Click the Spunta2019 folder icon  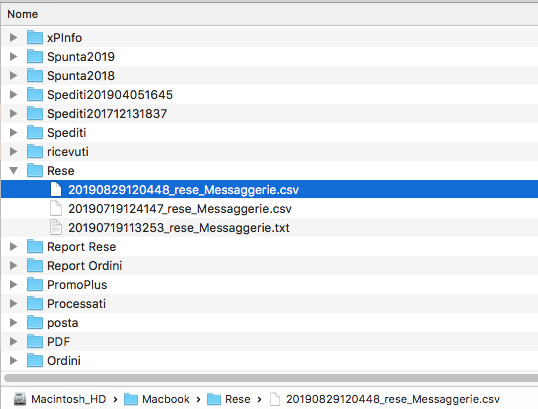[x=35, y=57]
